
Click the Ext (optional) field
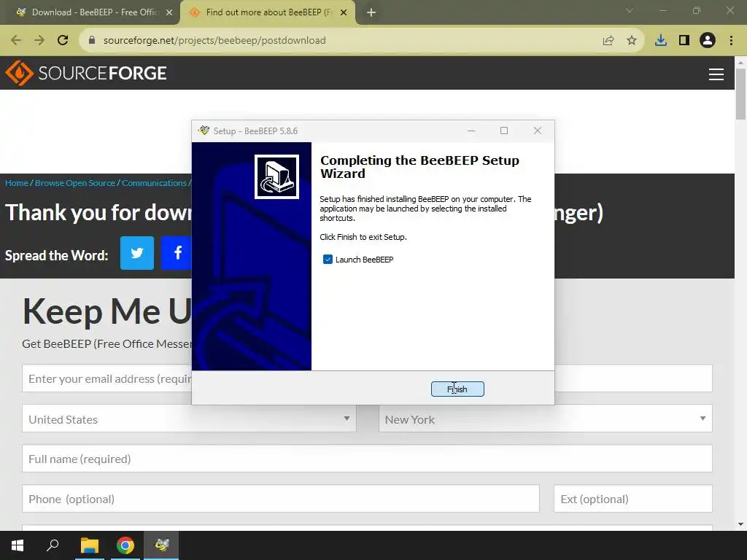[x=633, y=499]
